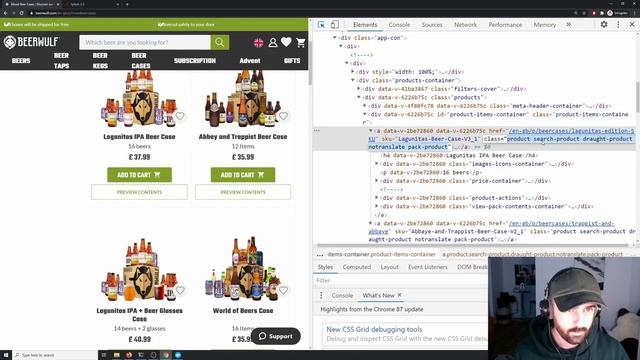
Task: Open Task View on the taskbar
Action: (x=104, y=355)
